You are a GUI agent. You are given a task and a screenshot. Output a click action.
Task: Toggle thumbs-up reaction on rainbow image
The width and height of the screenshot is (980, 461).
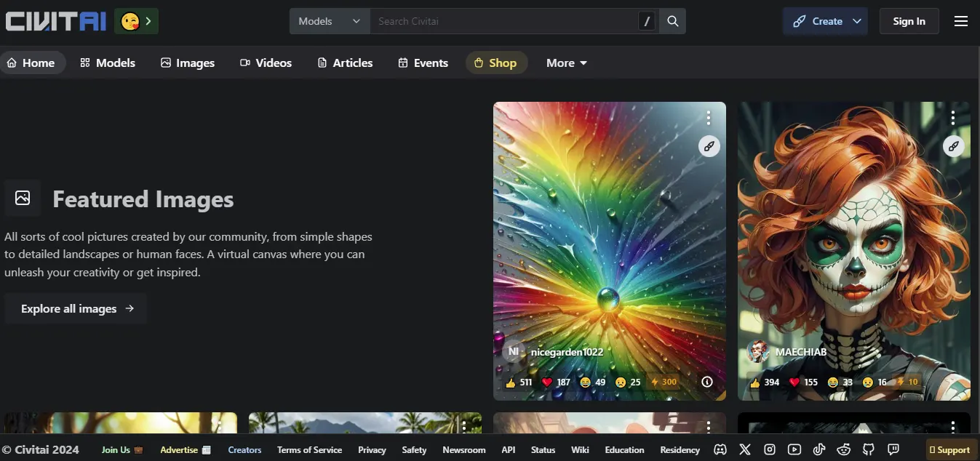tap(519, 382)
